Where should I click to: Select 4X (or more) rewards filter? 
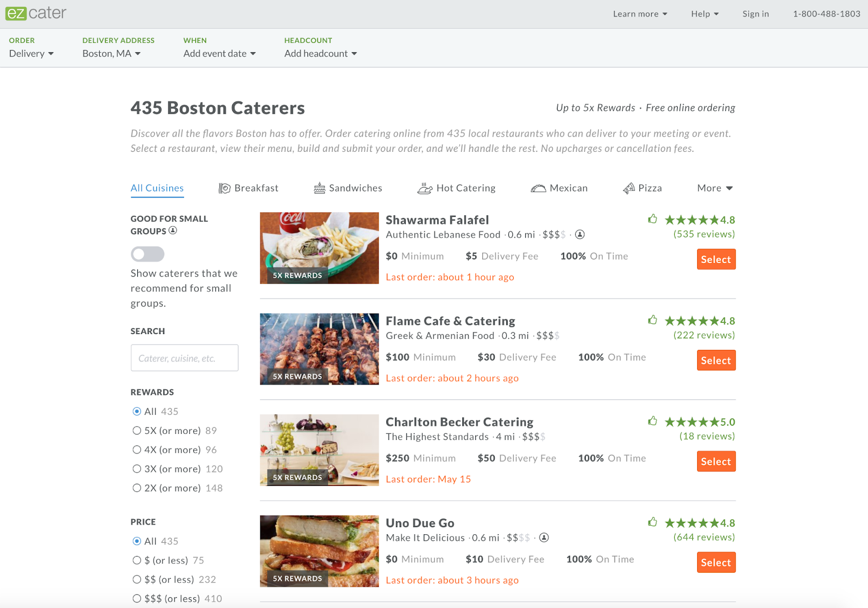[x=137, y=450]
